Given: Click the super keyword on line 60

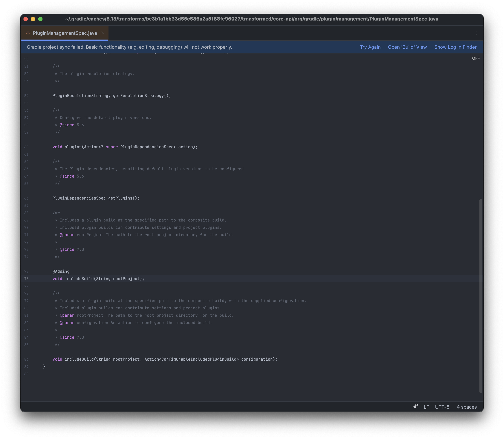Looking at the screenshot, I should (x=112, y=147).
